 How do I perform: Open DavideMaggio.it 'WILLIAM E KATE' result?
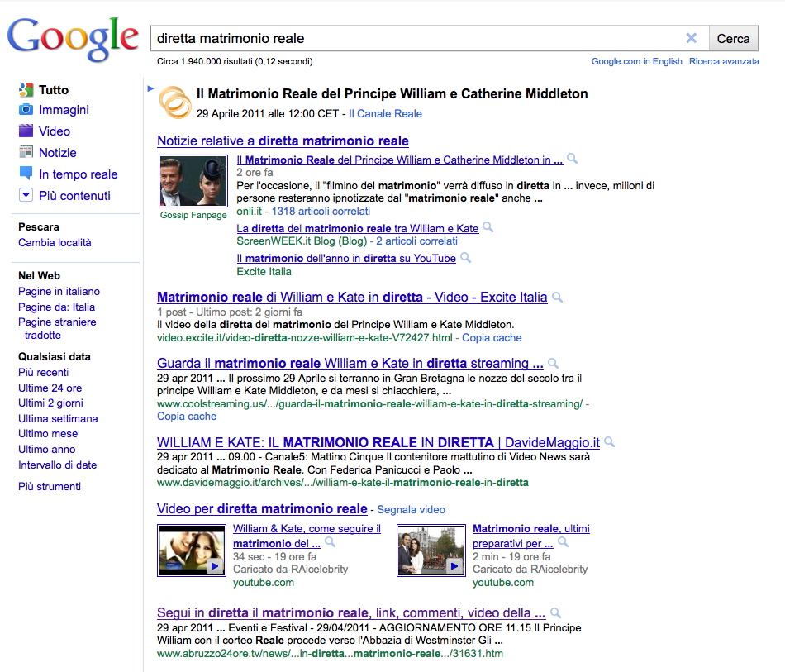click(378, 443)
